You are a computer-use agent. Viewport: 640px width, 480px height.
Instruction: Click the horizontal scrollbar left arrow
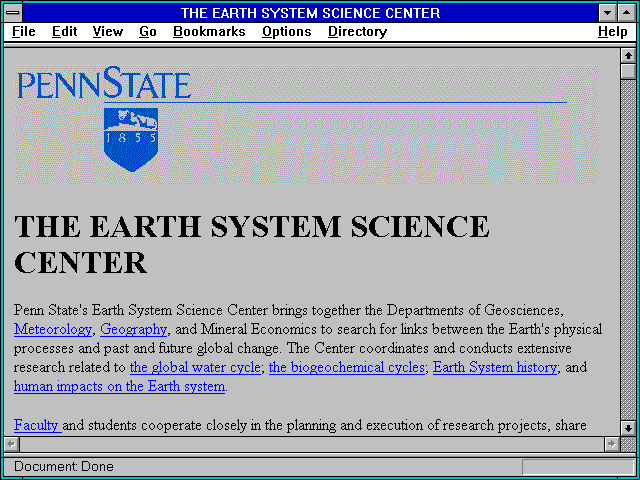click(11, 444)
